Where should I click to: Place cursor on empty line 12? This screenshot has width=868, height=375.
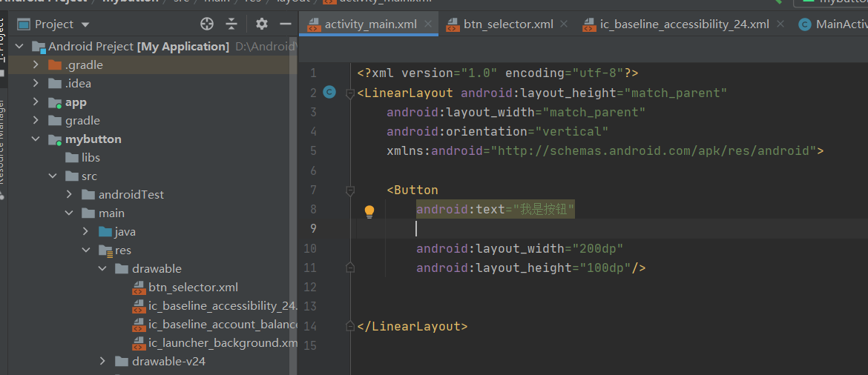coord(609,287)
